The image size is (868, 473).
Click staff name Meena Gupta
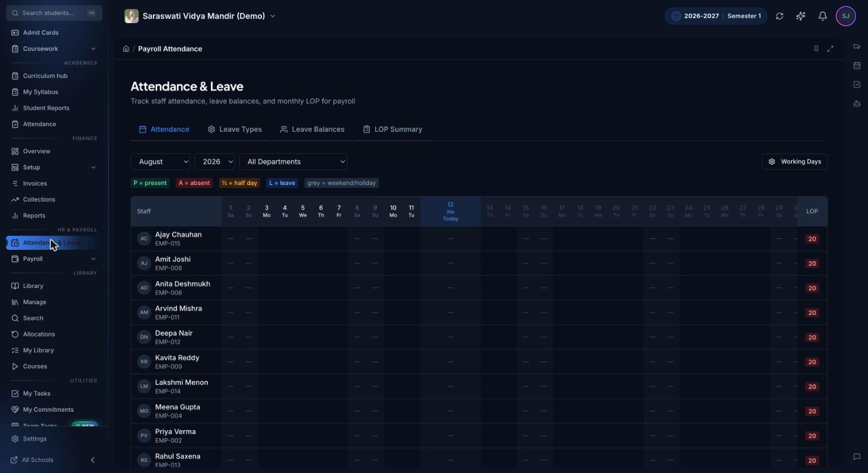click(177, 407)
